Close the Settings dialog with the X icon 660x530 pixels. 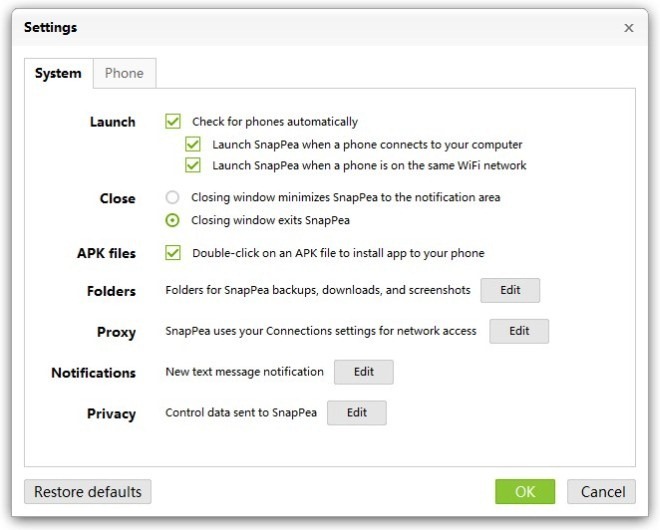[x=629, y=28]
